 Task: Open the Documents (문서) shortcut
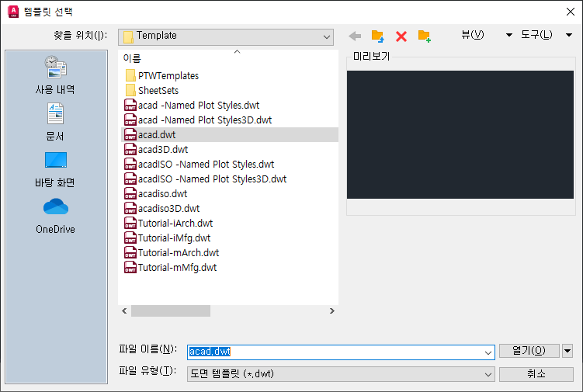[x=55, y=122]
